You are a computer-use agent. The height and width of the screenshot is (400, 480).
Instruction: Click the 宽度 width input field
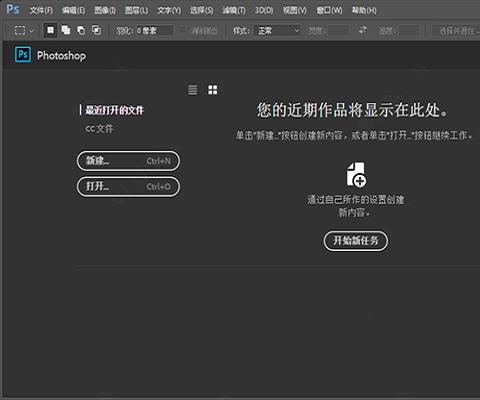(x=338, y=31)
